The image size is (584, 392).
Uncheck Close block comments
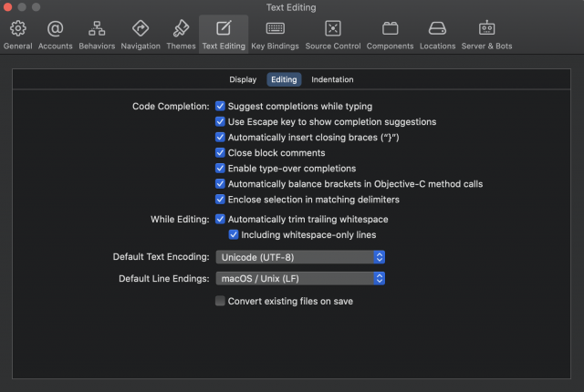click(220, 153)
